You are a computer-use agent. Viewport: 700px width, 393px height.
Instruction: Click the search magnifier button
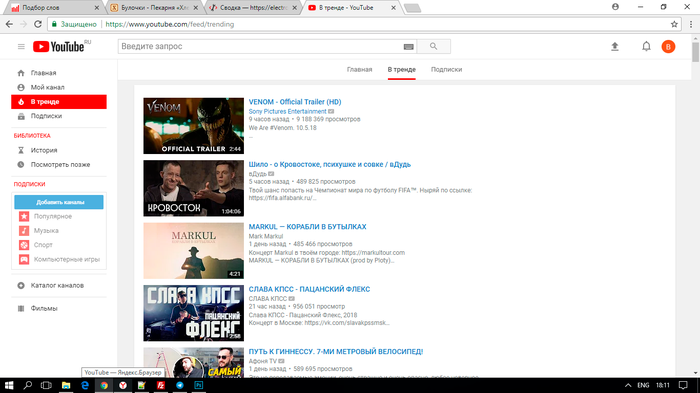point(433,46)
